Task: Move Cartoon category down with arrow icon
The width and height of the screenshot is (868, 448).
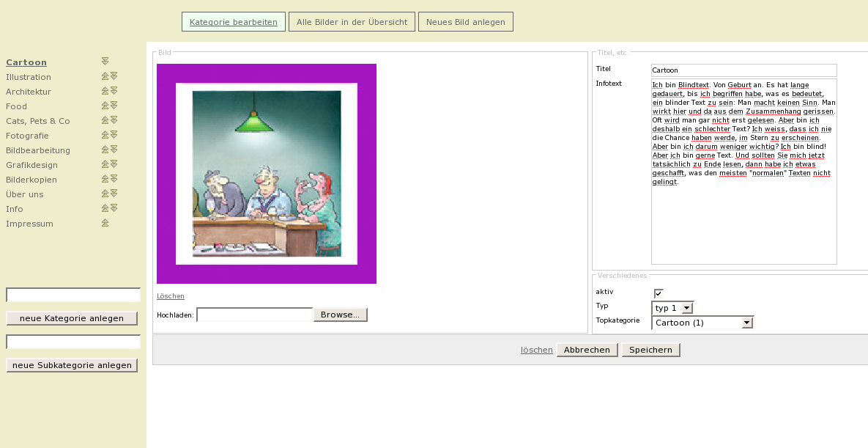Action: coord(105,62)
